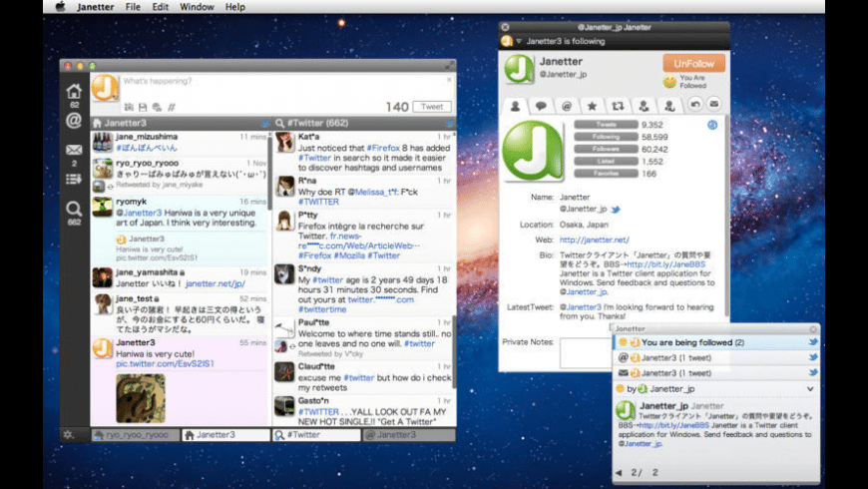Open the Home timeline in sidebar
Screen dimensions: 868x489
coord(73,91)
